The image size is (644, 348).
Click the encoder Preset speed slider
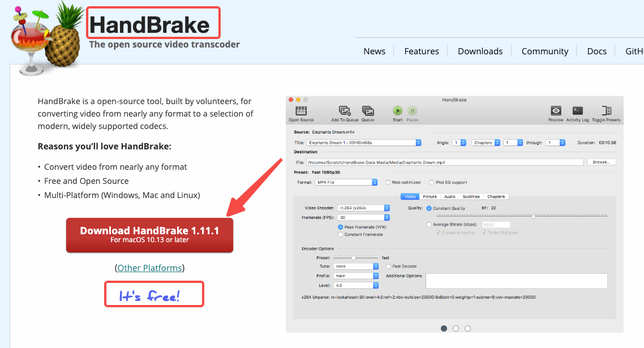[356, 257]
